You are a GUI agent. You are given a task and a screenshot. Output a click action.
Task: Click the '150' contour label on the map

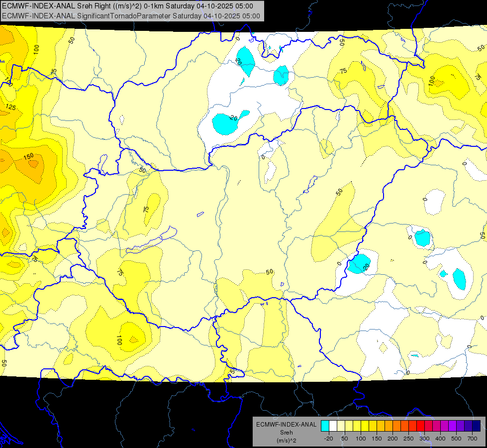28,156
